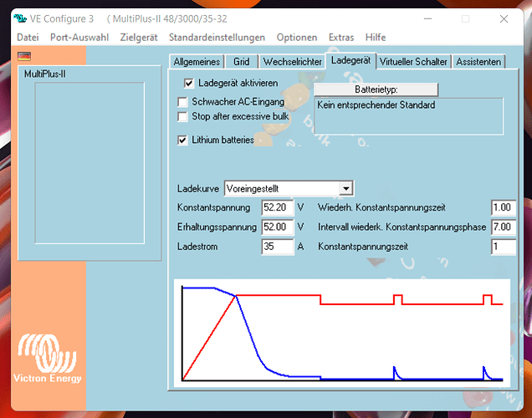The image size is (532, 418).
Task: Click the charge curve graph
Action: pos(342,334)
